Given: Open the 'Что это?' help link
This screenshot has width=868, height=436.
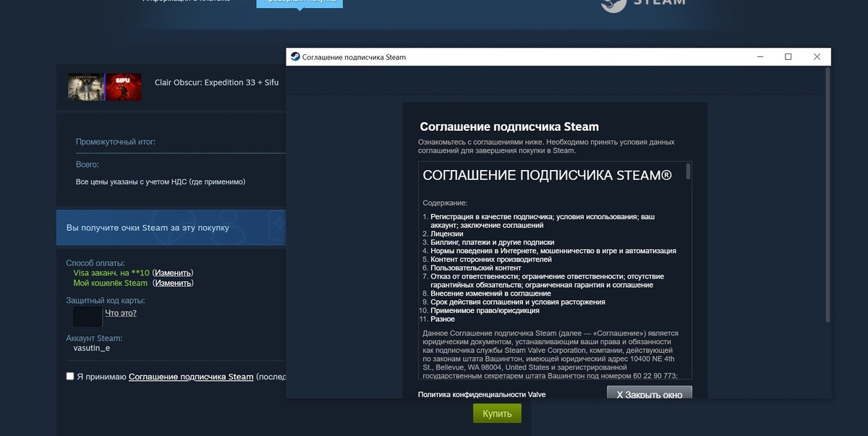Looking at the screenshot, I should coord(121,313).
